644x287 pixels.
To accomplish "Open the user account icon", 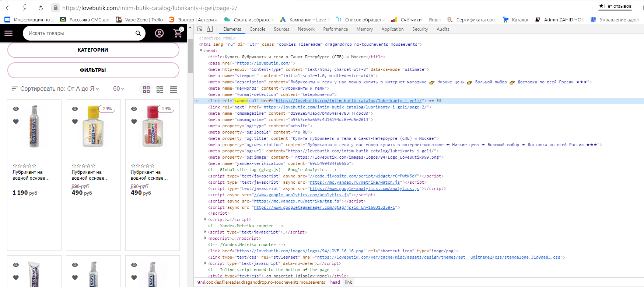I will [x=159, y=33].
